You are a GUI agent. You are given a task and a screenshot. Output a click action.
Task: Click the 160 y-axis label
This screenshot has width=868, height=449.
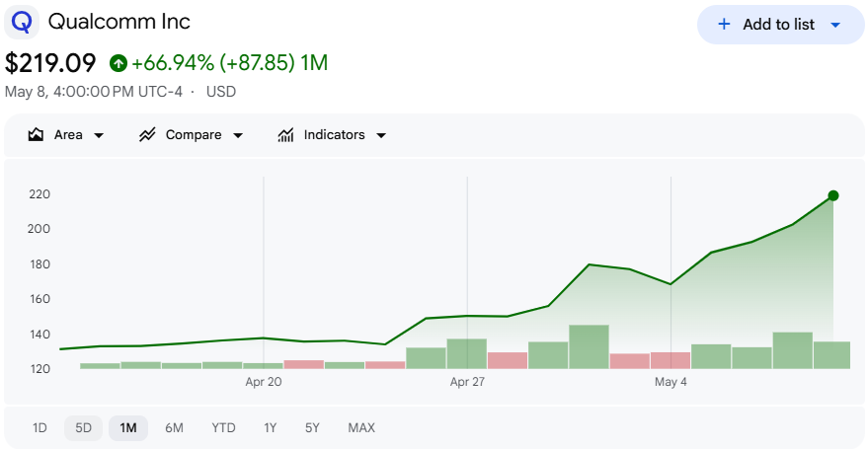click(39, 299)
